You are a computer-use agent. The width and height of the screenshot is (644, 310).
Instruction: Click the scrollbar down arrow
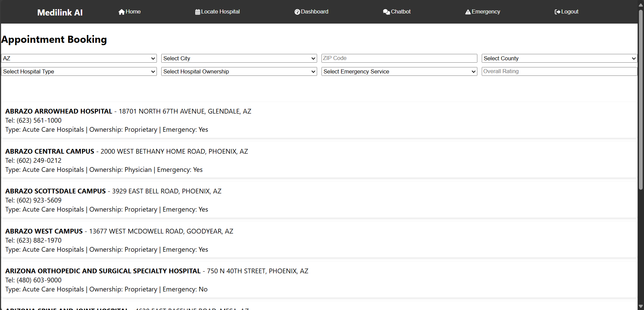(641, 307)
